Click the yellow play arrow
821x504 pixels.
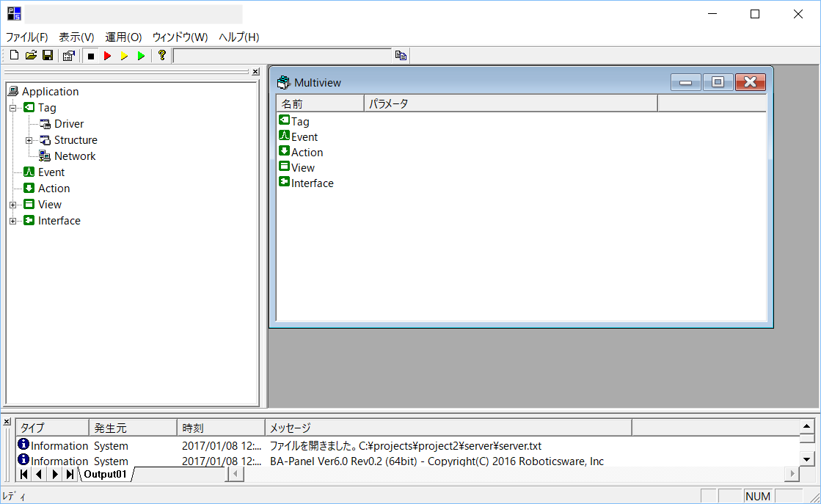pos(124,56)
